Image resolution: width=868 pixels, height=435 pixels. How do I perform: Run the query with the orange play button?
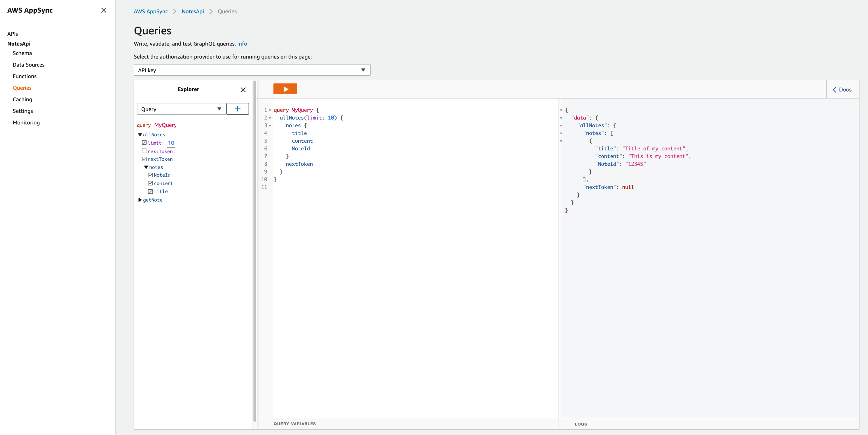(x=285, y=89)
